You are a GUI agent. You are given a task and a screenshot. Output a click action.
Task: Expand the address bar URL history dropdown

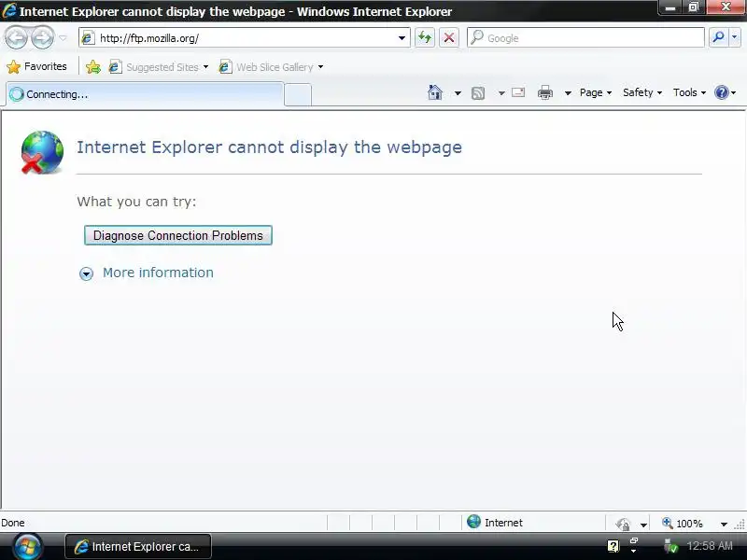tap(402, 38)
